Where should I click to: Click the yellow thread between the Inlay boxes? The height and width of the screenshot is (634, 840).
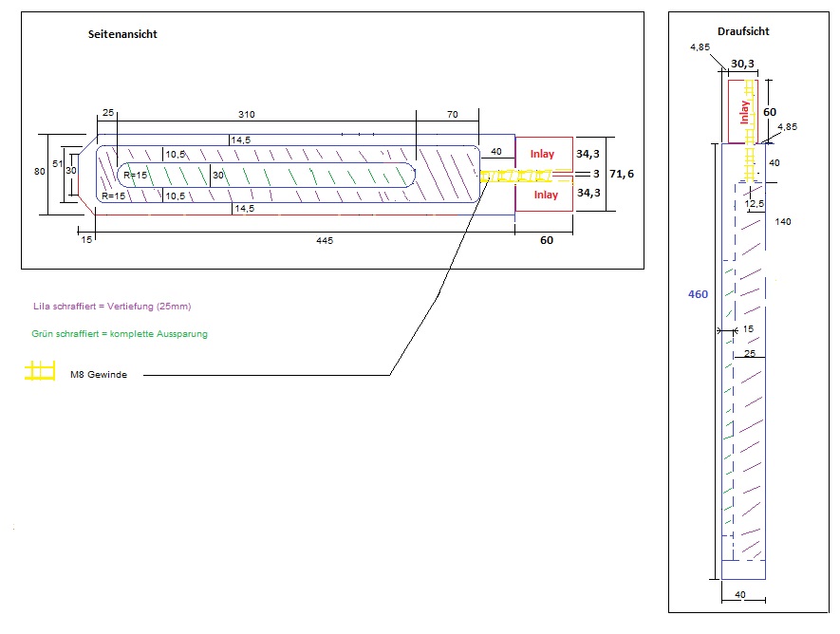point(515,176)
